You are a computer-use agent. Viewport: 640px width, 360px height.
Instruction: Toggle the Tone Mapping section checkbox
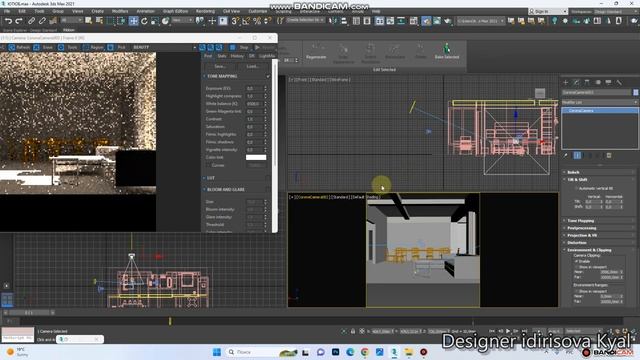tap(268, 76)
